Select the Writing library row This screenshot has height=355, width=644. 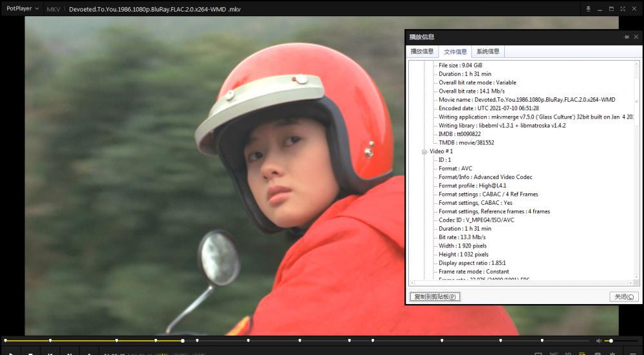(502, 126)
